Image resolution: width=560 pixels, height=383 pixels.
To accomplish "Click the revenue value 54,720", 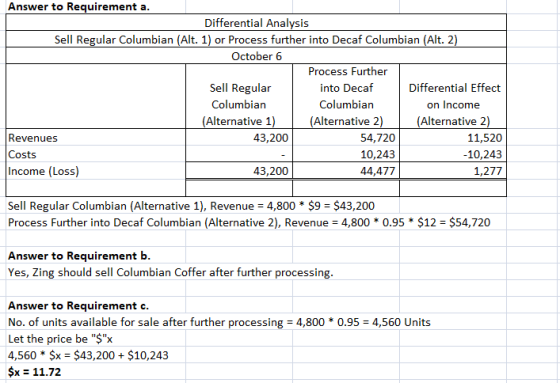I will pos(378,138).
